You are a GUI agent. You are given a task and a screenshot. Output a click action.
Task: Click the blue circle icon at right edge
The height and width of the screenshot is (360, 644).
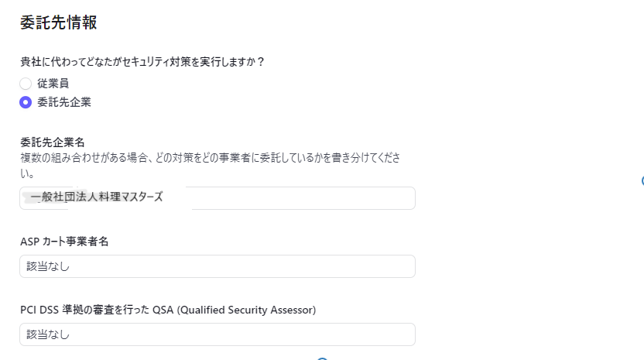(x=642, y=181)
